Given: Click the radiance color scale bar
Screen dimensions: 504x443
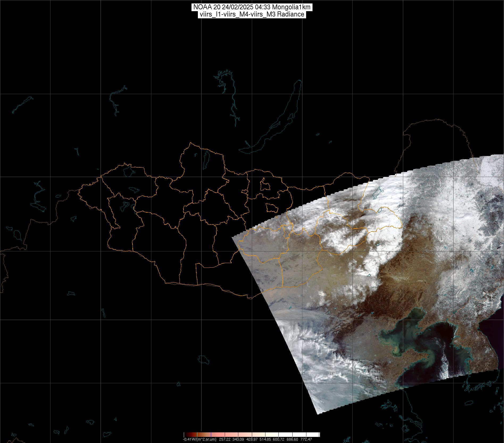Looking at the screenshot, I should pyautogui.click(x=252, y=435).
